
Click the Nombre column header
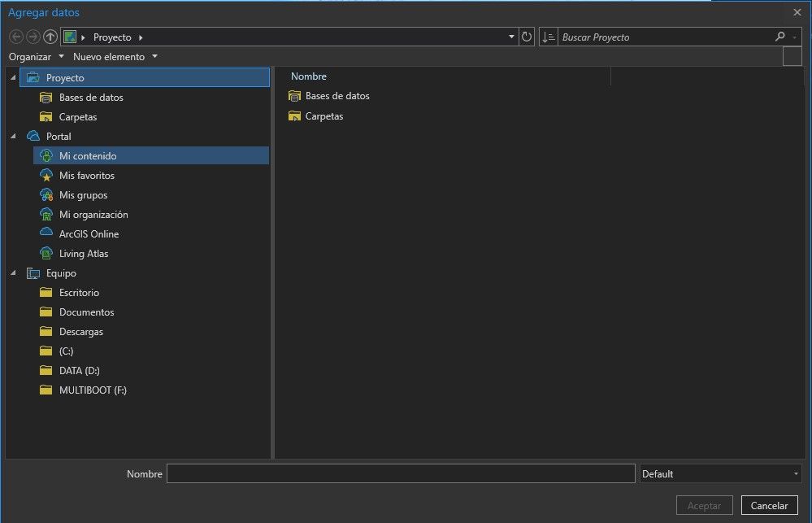[x=309, y=76]
